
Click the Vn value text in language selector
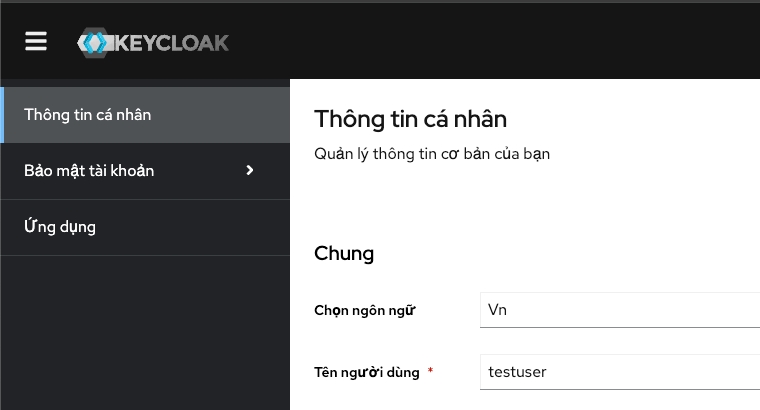coord(498,310)
